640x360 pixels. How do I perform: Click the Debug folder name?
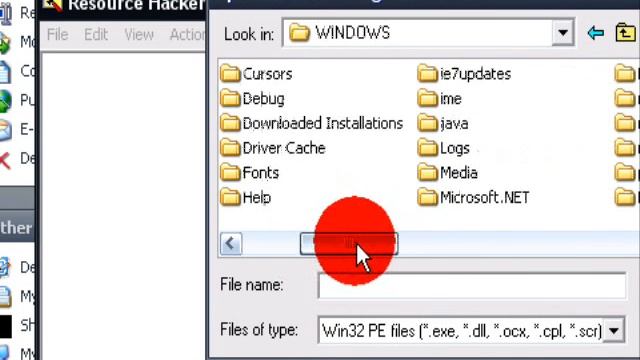tap(264, 99)
